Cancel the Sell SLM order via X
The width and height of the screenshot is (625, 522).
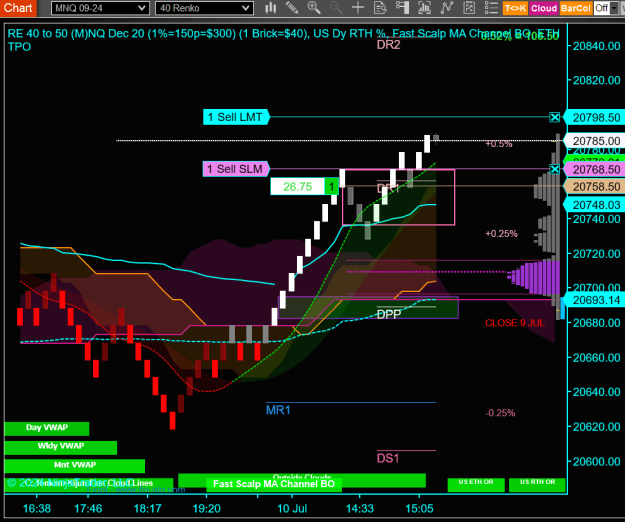(x=554, y=169)
